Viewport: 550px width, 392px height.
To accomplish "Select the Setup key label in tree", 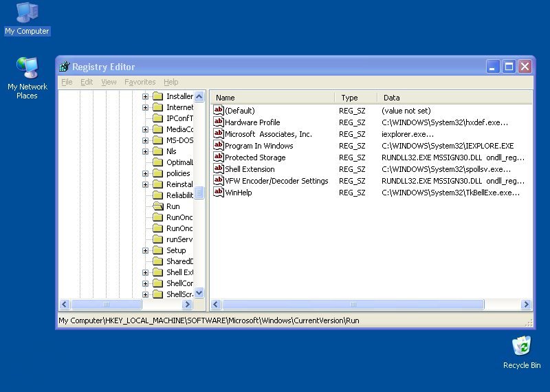I will [x=176, y=250].
